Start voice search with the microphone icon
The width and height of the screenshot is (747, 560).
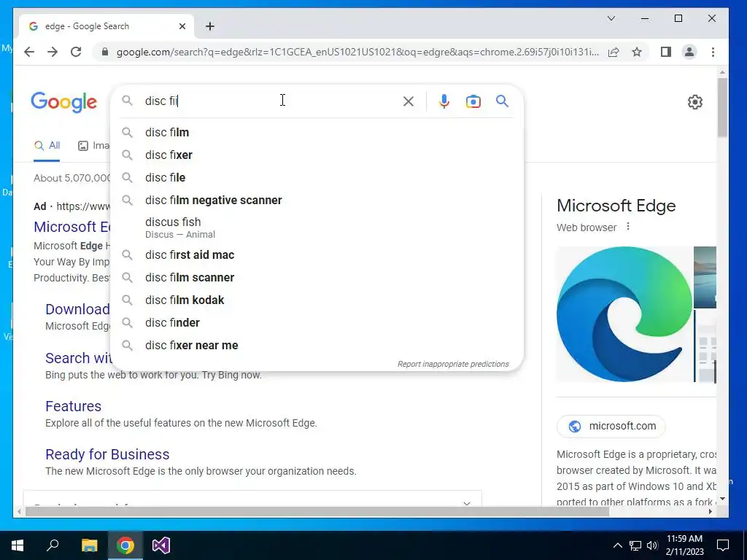pyautogui.click(x=444, y=101)
